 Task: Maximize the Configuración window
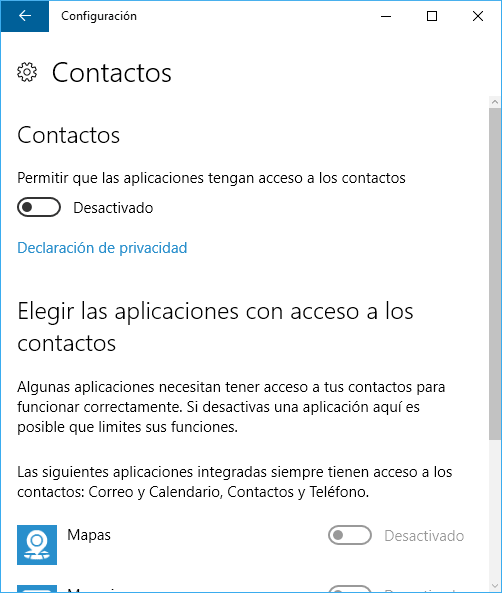pyautogui.click(x=432, y=16)
